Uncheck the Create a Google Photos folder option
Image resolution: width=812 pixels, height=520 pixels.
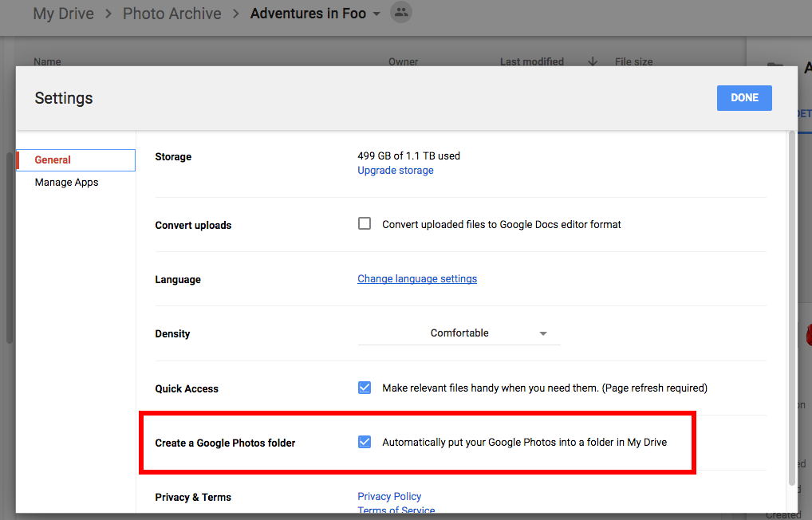pos(365,441)
